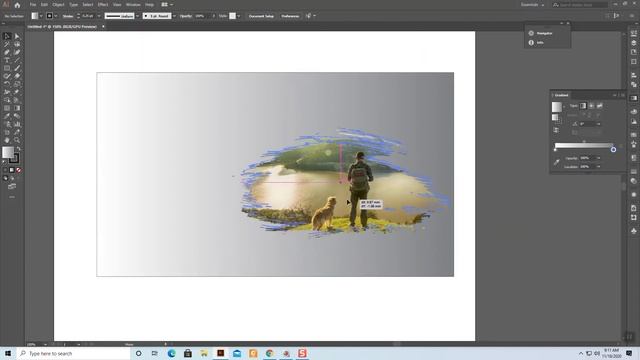Select the Magic Wand tool

7,44
